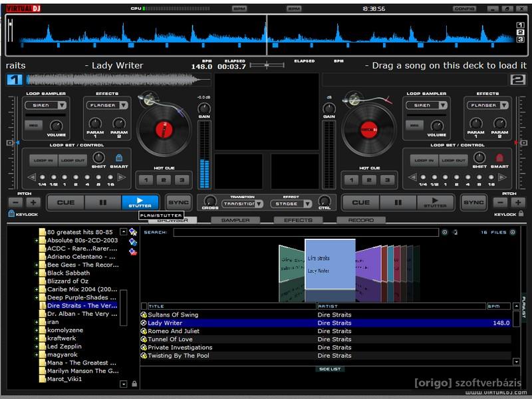Viewport: 532px width, 399px height.
Task: Click the add favorite folder star icon
Action: coord(132,232)
